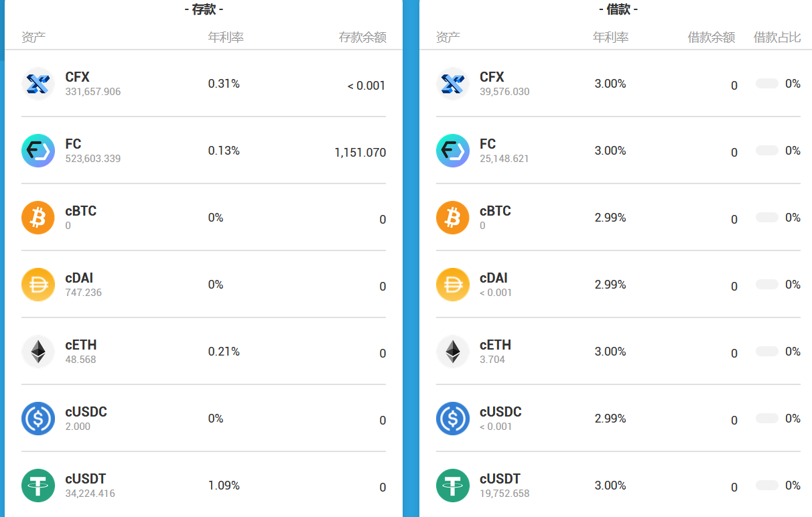Click the cUSDT tether icon in deposits
This screenshot has width=812, height=517.
coord(38,486)
